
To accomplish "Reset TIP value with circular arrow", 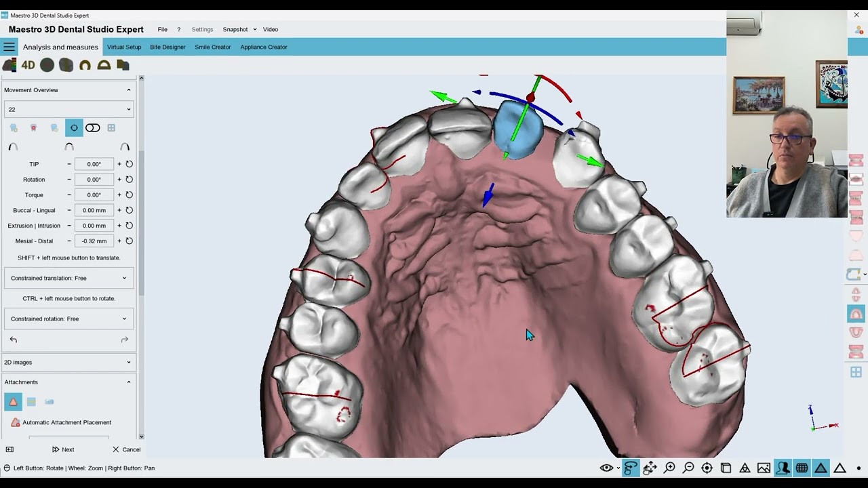I will point(129,164).
